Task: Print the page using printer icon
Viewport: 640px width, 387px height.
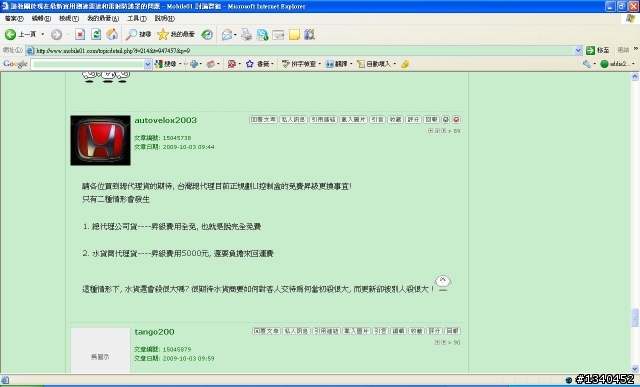Action: (x=246, y=35)
